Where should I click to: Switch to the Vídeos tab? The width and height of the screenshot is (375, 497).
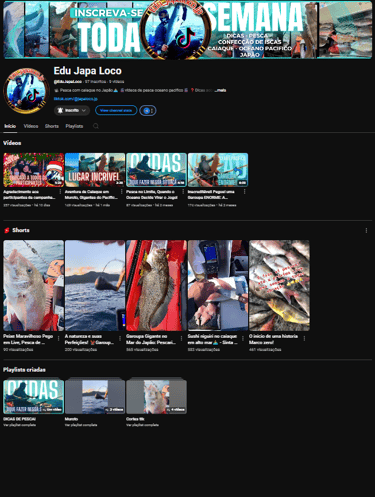[x=31, y=126]
